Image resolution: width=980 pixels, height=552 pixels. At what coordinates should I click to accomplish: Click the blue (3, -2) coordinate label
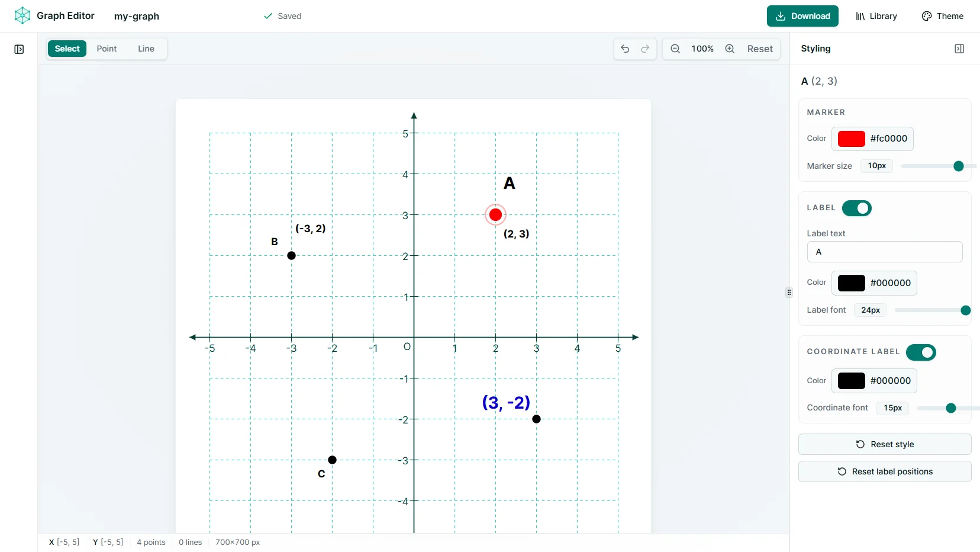click(x=506, y=403)
